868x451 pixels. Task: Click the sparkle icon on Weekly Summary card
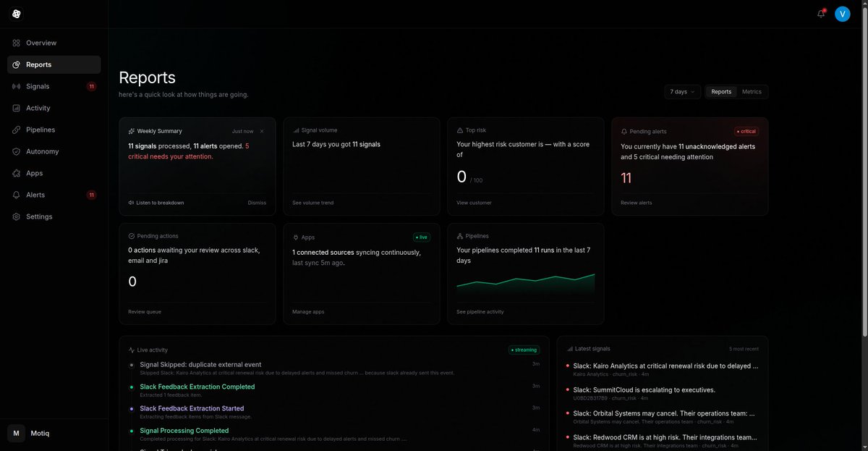[132, 131]
